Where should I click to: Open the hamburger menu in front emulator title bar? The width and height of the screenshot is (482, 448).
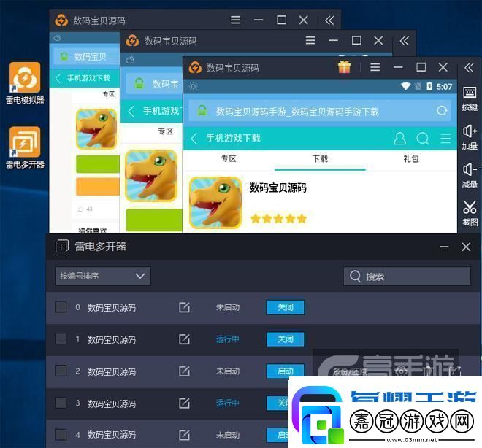point(375,67)
